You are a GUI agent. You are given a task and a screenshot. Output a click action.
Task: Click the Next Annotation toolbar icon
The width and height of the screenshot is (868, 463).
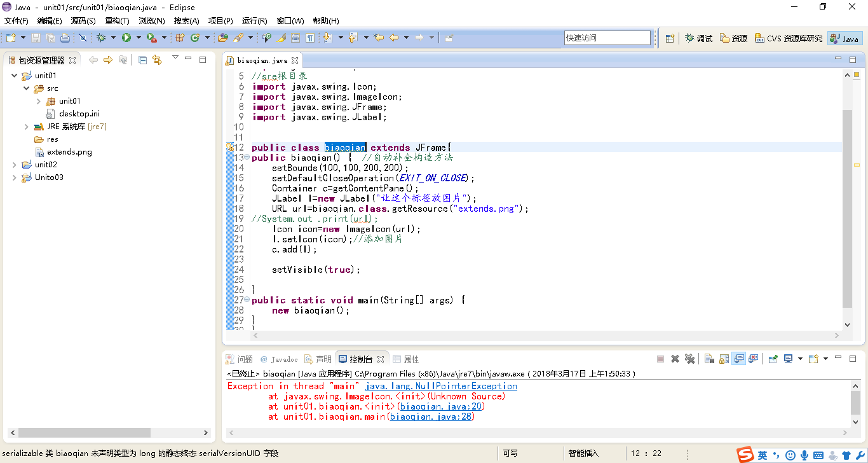327,38
